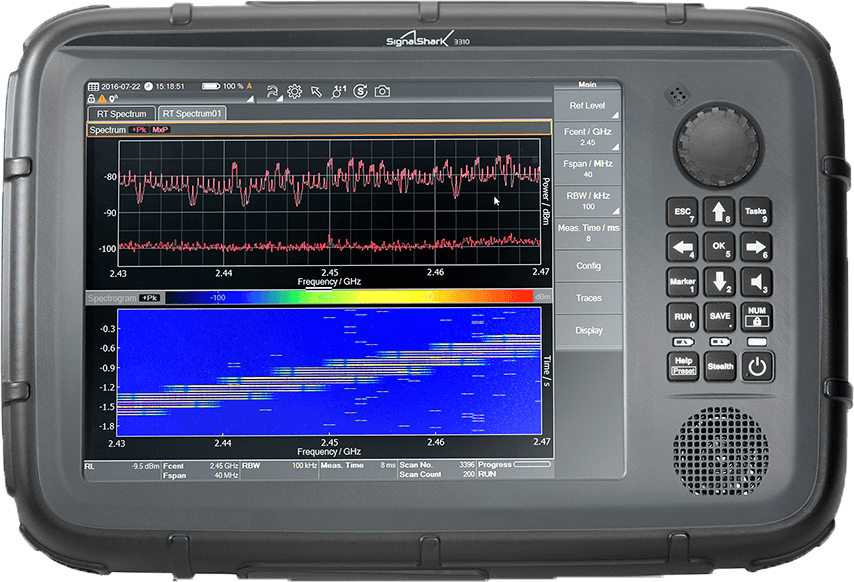This screenshot has height=582, width=854.
Task: Switch to the RT Spectrum tab
Action: 121,114
